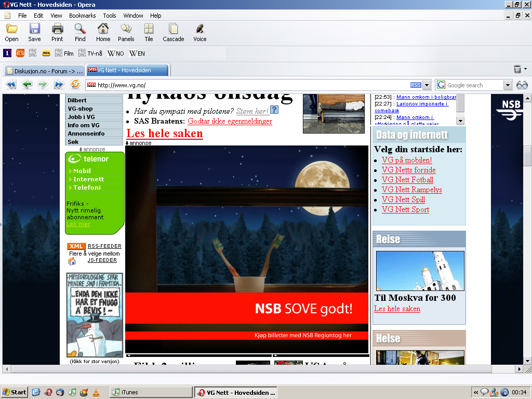Expand the Google search dropdown arrow
Screen dimensions: 532x399
(508, 85)
